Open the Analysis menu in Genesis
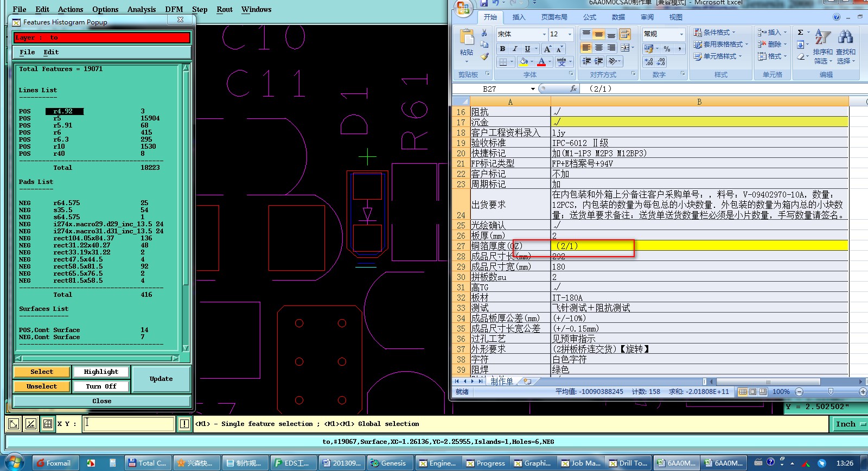The width and height of the screenshot is (868, 471). 142,9
